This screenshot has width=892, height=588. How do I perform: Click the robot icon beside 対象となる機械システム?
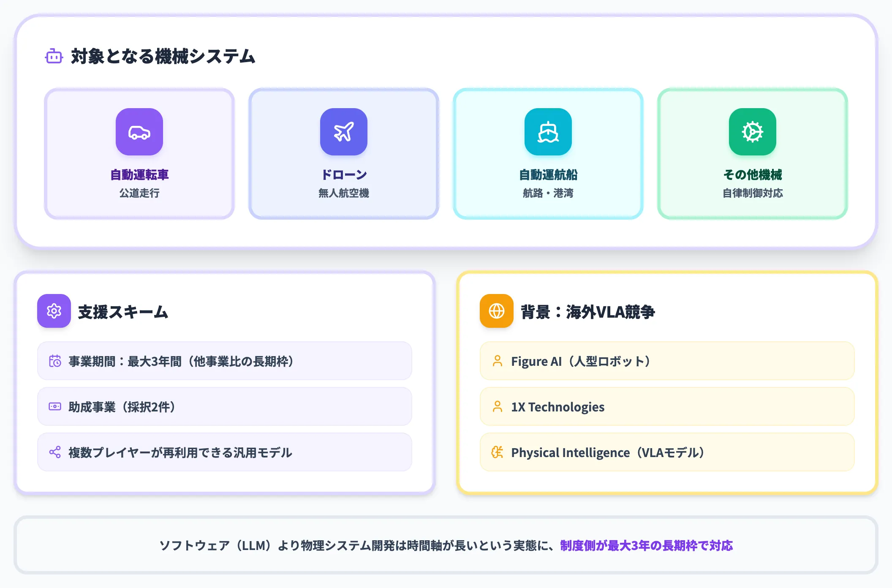point(54,56)
